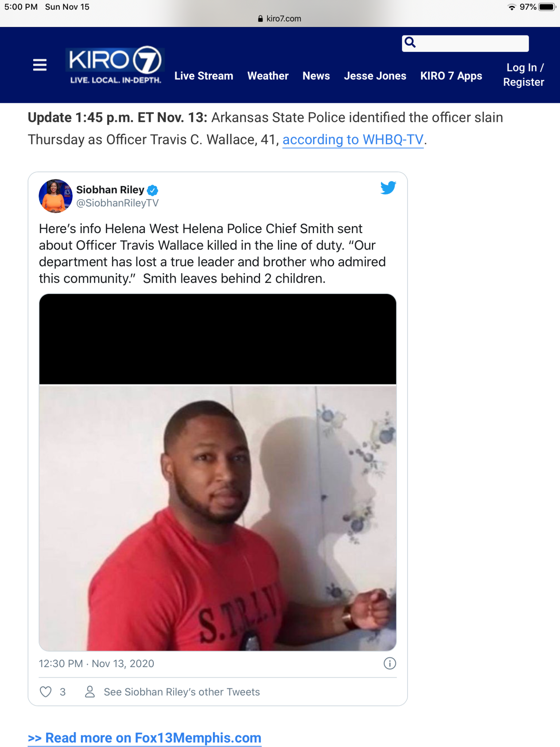Open the hamburger navigation menu

(x=40, y=65)
